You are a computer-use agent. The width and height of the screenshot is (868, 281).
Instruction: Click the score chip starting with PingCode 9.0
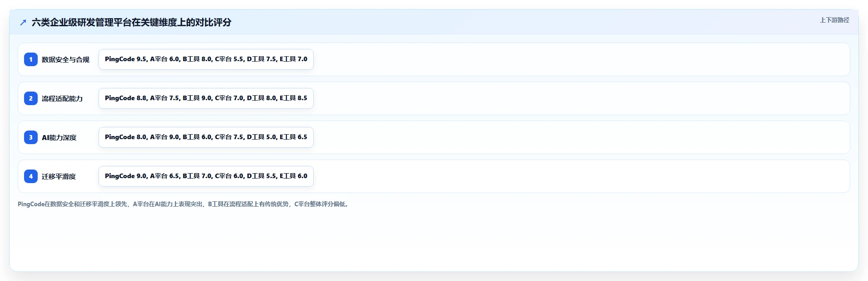pyautogui.click(x=206, y=176)
